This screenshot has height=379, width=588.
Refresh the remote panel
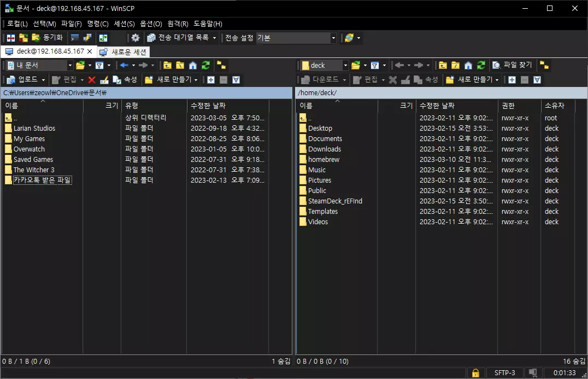click(481, 66)
